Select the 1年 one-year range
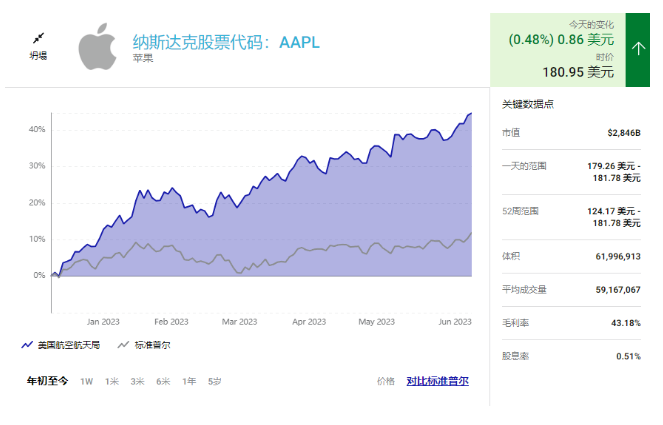The width and height of the screenshot is (663, 425). click(x=189, y=381)
